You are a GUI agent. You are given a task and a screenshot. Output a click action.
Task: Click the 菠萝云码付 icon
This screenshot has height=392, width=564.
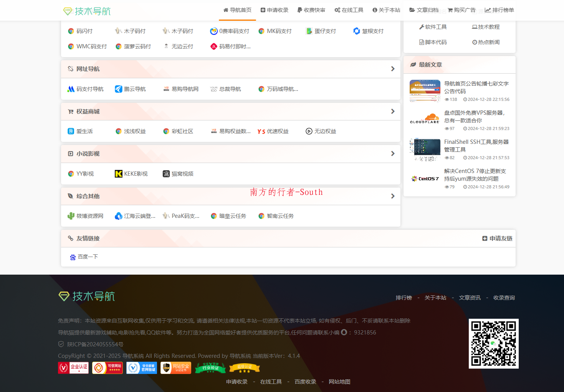pos(119,46)
